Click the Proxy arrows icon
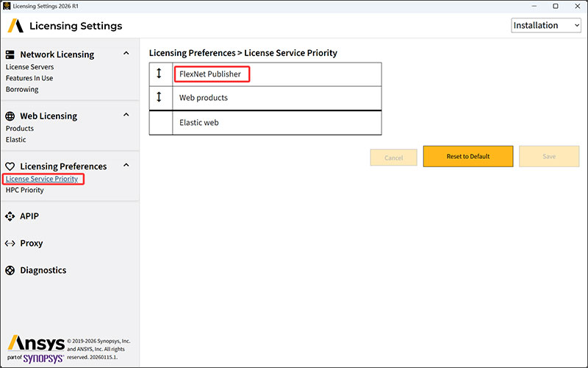This screenshot has height=368, width=588. point(10,244)
